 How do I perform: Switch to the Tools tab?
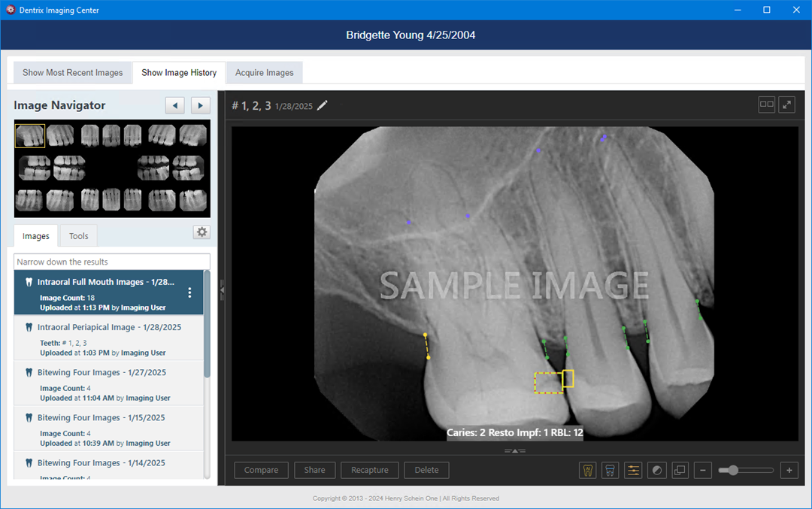pyautogui.click(x=79, y=236)
